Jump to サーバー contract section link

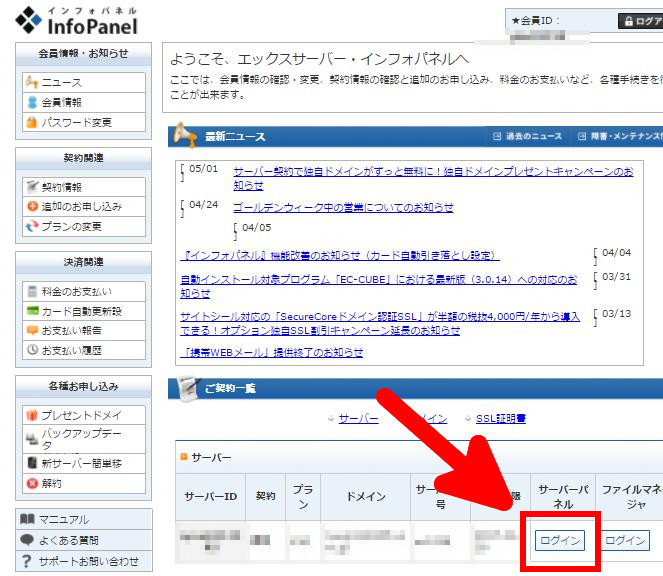pos(358,419)
